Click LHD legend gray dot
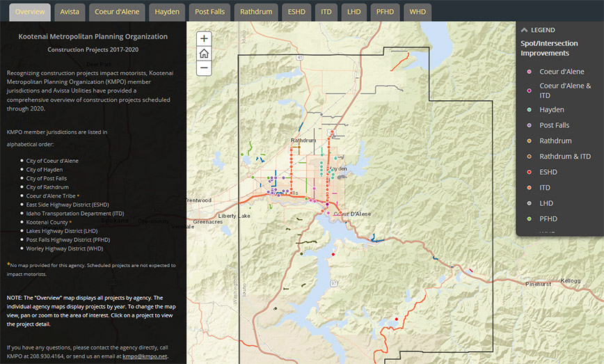This screenshot has height=364, width=604. tap(530, 203)
